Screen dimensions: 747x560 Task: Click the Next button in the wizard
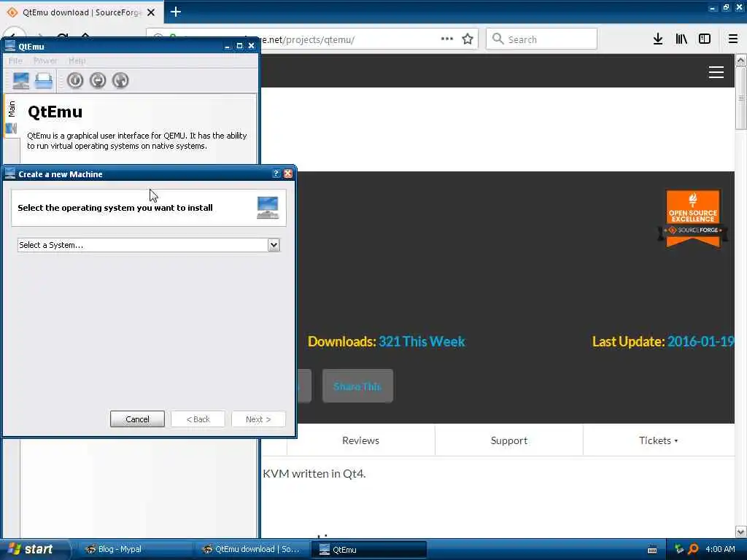click(258, 419)
